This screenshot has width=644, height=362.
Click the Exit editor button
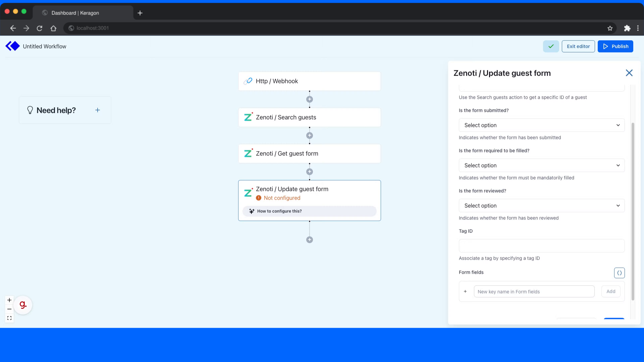pos(578,46)
